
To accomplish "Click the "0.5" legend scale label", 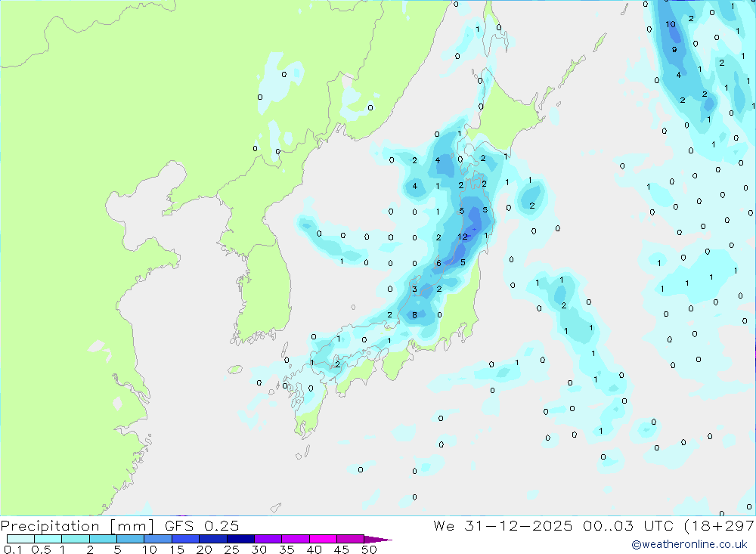I will (41, 549).
